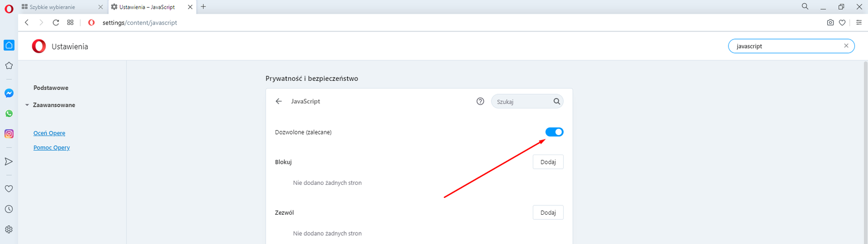Clear the javascript settings search box
Screen dimensions: 868x244
pos(846,46)
